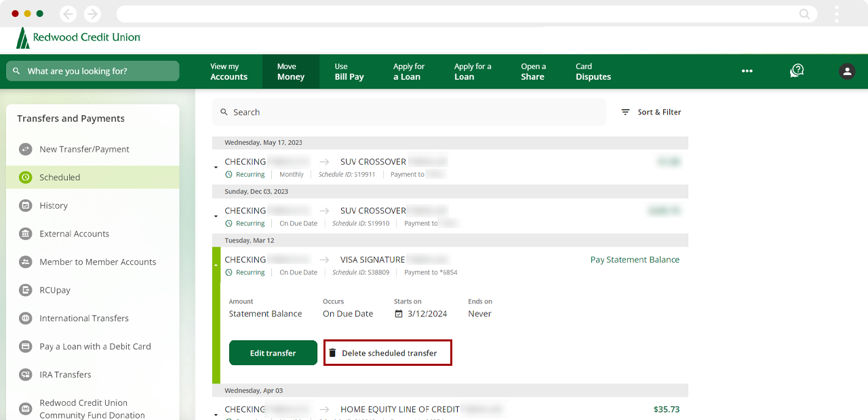
Task: Open New Transfer/Payment in sidebar
Action: (x=84, y=149)
